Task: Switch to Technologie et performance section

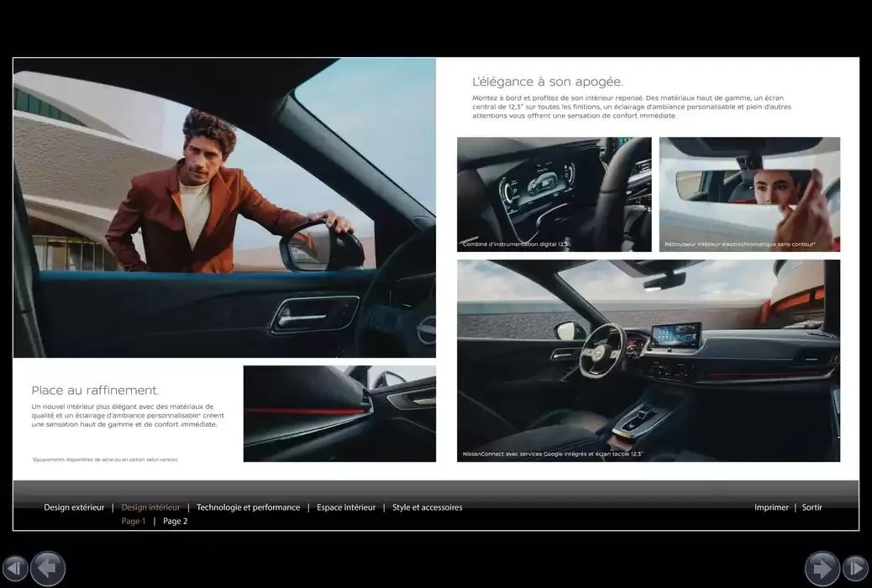Action: (x=248, y=507)
